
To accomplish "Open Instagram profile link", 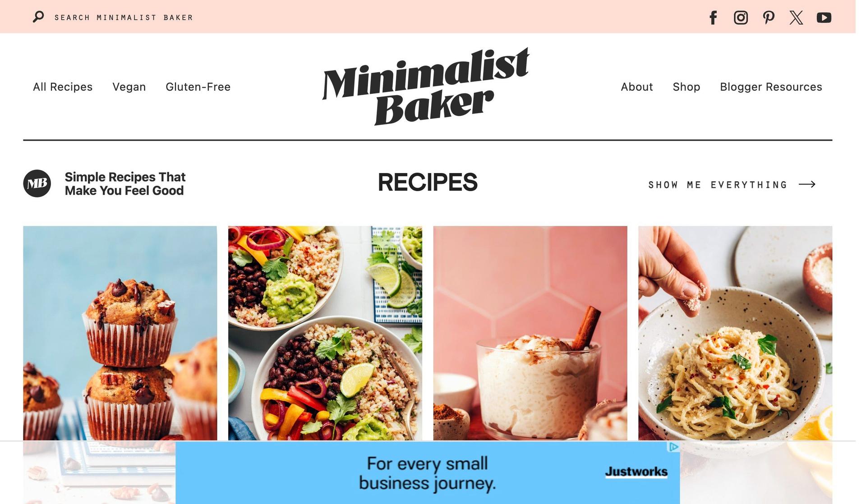I will pyautogui.click(x=740, y=16).
